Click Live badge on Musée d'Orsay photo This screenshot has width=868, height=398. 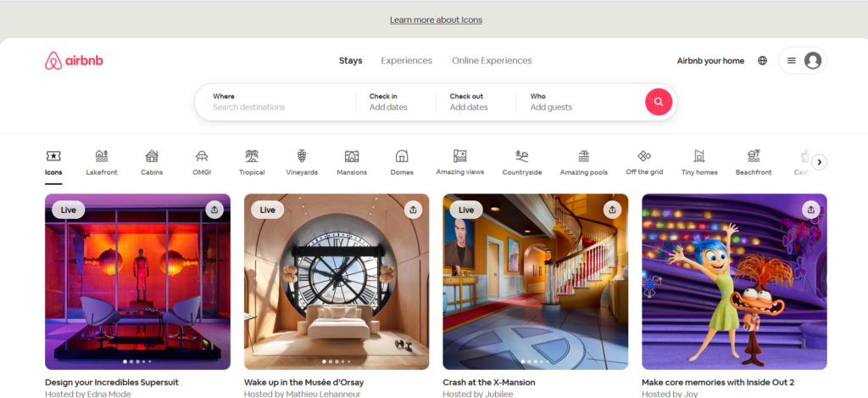[267, 210]
